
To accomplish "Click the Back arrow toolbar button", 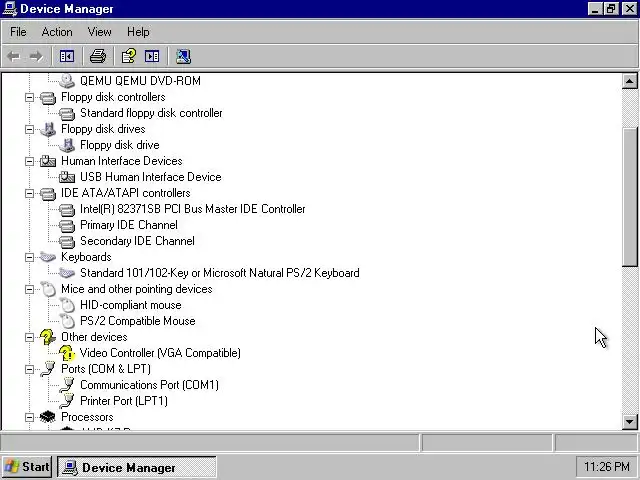I will pyautogui.click(x=13, y=56).
